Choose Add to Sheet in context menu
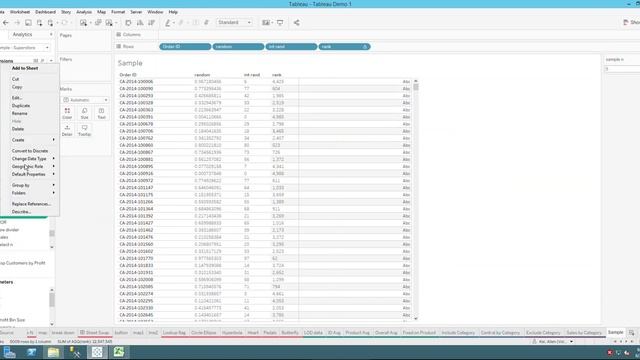Image resolution: width=640 pixels, height=360 pixels. pyautogui.click(x=25, y=68)
